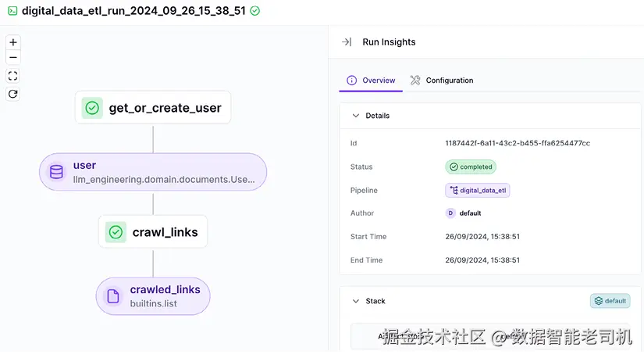Collapse the Run Insights panel

click(x=347, y=42)
